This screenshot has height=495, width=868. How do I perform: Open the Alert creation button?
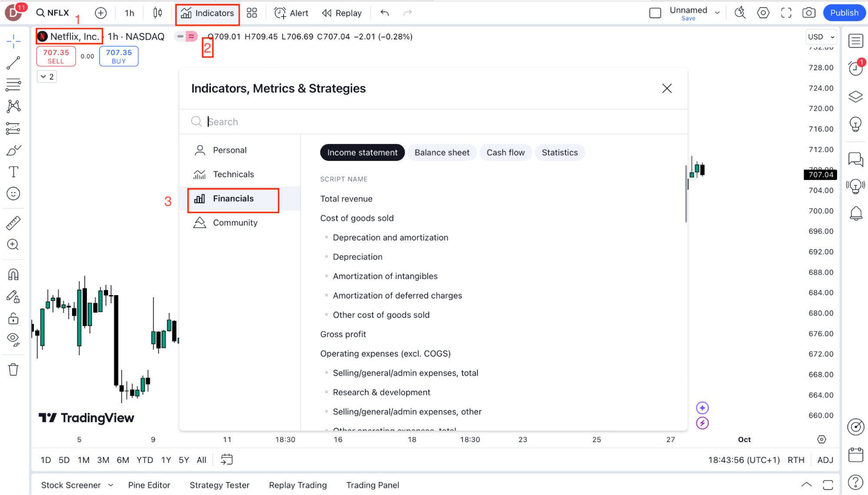click(x=291, y=13)
